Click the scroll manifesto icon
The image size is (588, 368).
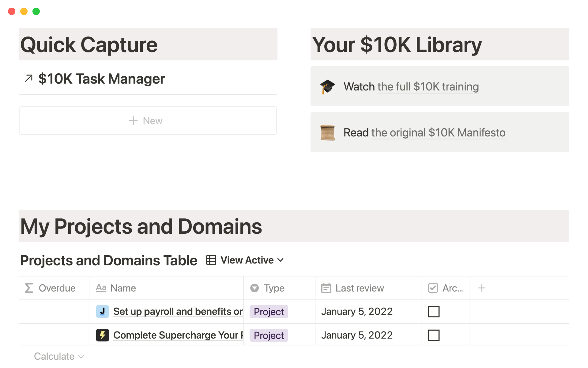click(327, 133)
